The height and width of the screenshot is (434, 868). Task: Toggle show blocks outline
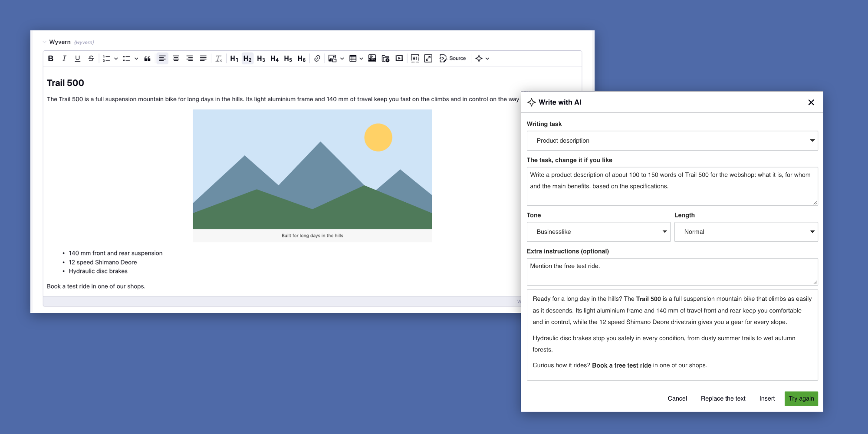[415, 59]
